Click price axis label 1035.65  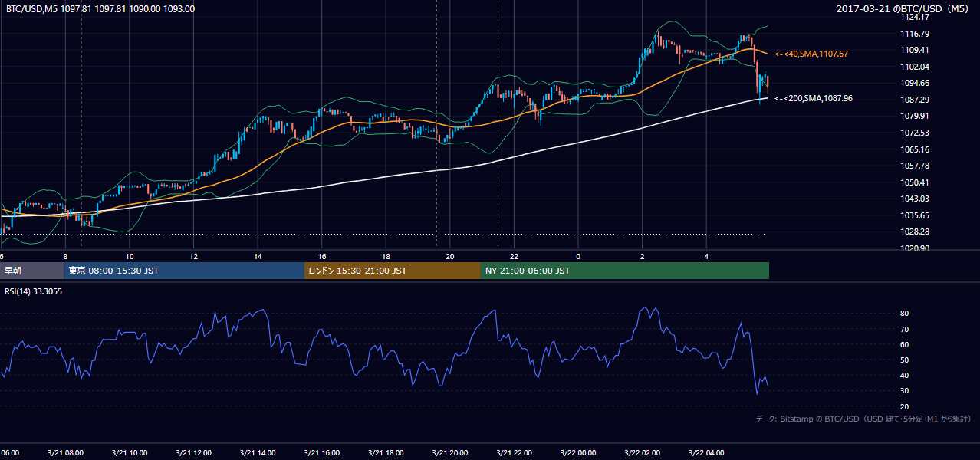click(915, 215)
